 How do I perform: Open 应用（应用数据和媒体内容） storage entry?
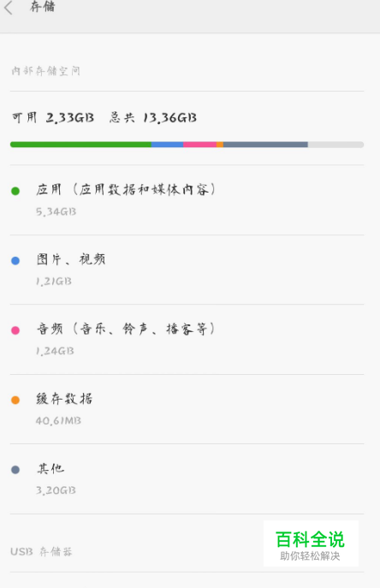pyautogui.click(x=187, y=200)
